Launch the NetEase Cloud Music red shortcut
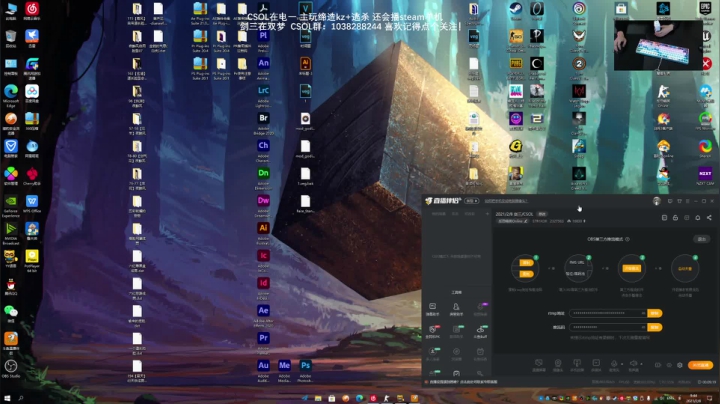This screenshot has width=720, height=404. 32,11
